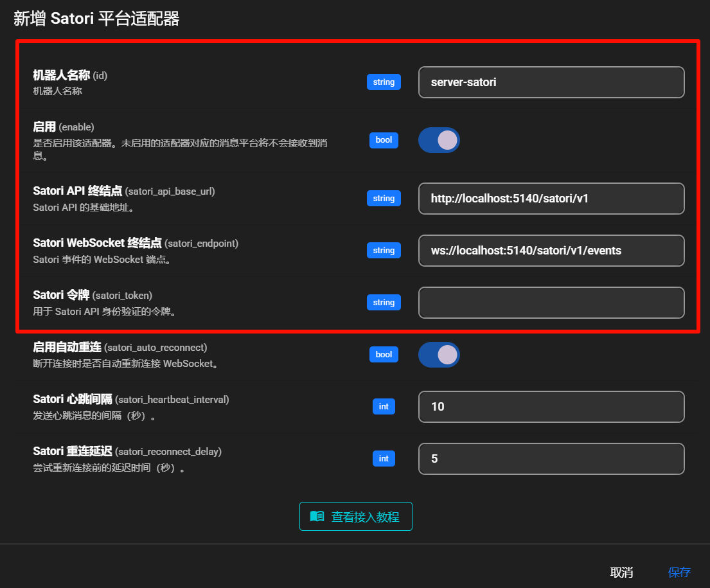Click the bool badge beside 启用
This screenshot has height=588, width=710.
click(384, 140)
